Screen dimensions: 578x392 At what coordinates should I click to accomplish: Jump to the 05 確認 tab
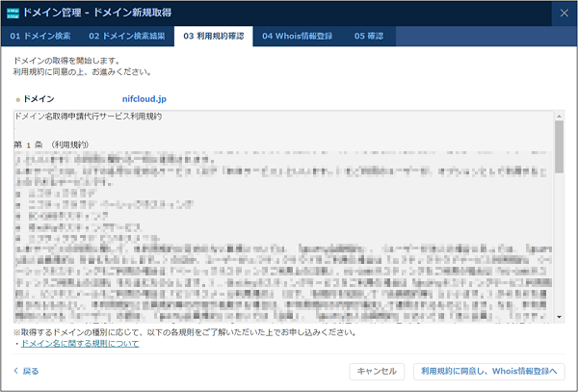(x=369, y=36)
